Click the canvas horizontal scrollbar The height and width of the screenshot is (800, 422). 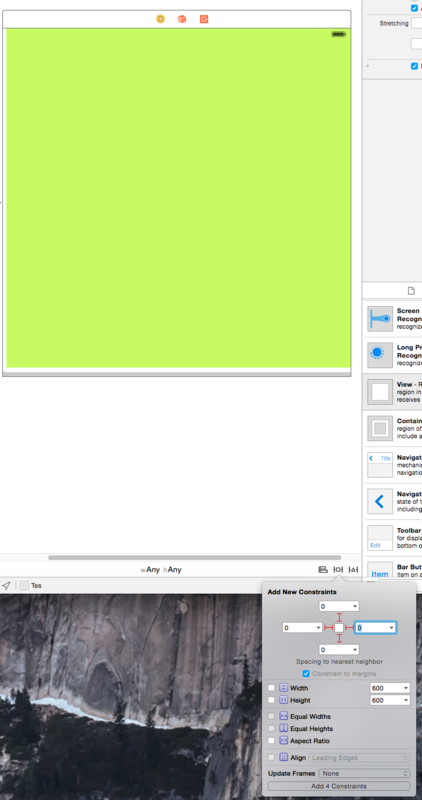194,558
